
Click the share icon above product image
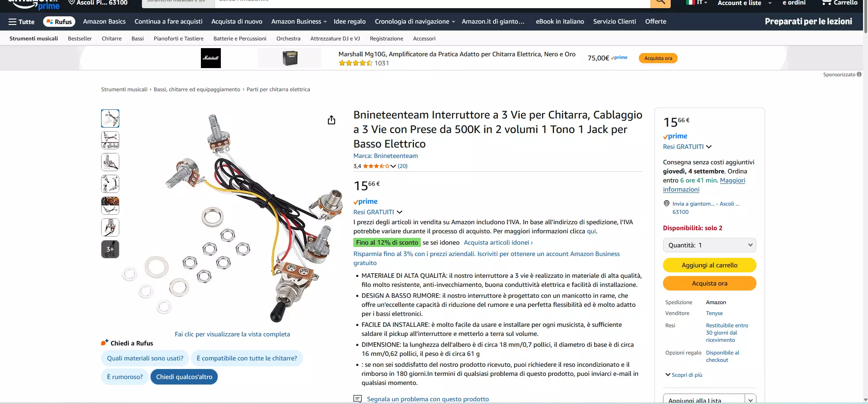(x=332, y=120)
